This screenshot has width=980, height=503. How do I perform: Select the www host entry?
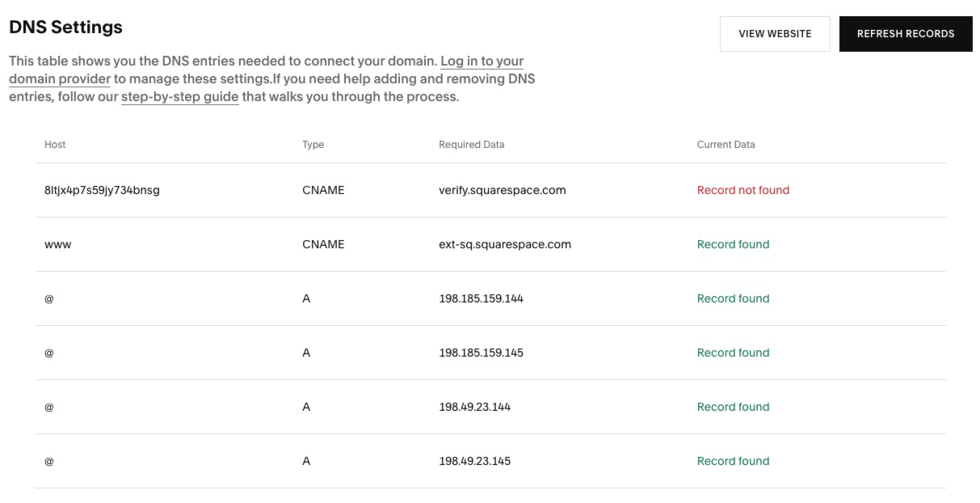tap(57, 243)
